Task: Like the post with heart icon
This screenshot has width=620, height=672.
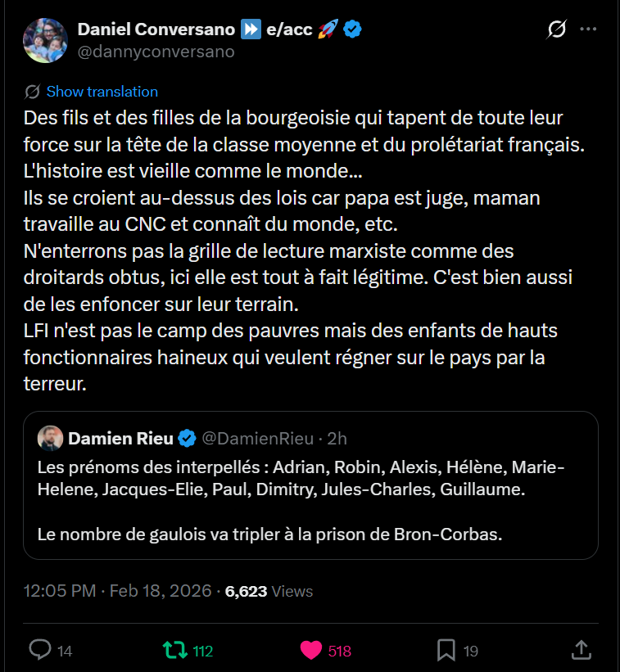Action: 311,650
